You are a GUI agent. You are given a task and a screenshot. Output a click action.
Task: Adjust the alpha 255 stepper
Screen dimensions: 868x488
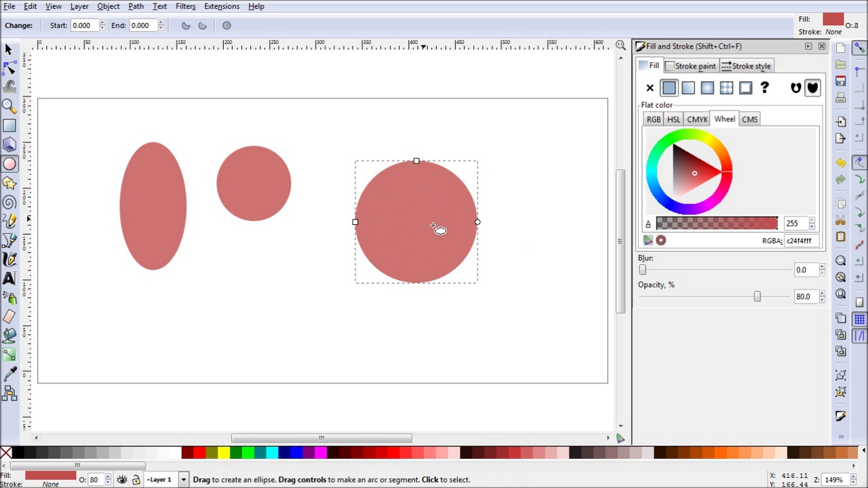812,224
